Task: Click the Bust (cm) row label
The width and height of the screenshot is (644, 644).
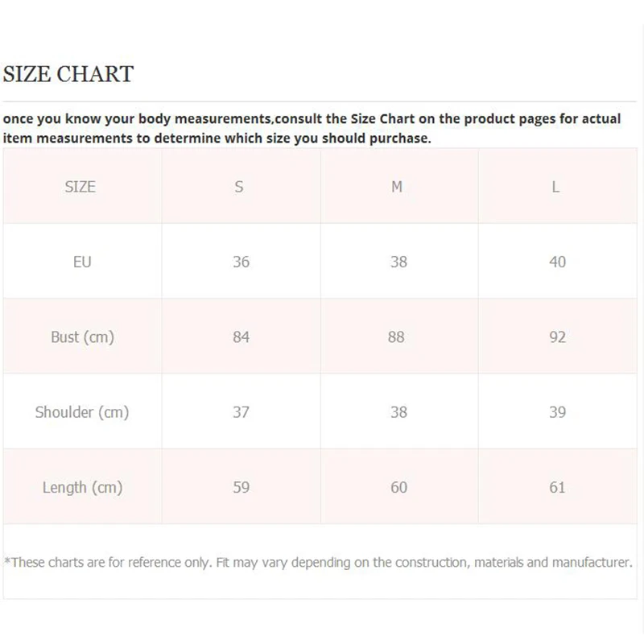Action: [x=82, y=336]
